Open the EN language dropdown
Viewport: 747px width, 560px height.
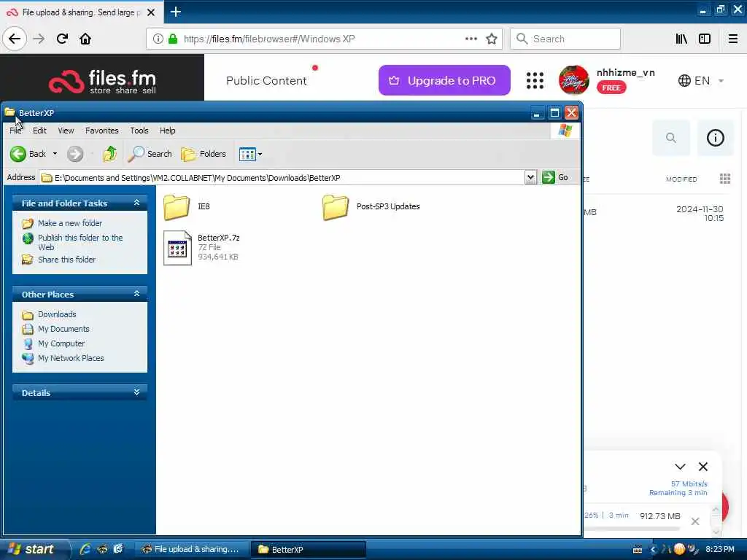(x=701, y=80)
